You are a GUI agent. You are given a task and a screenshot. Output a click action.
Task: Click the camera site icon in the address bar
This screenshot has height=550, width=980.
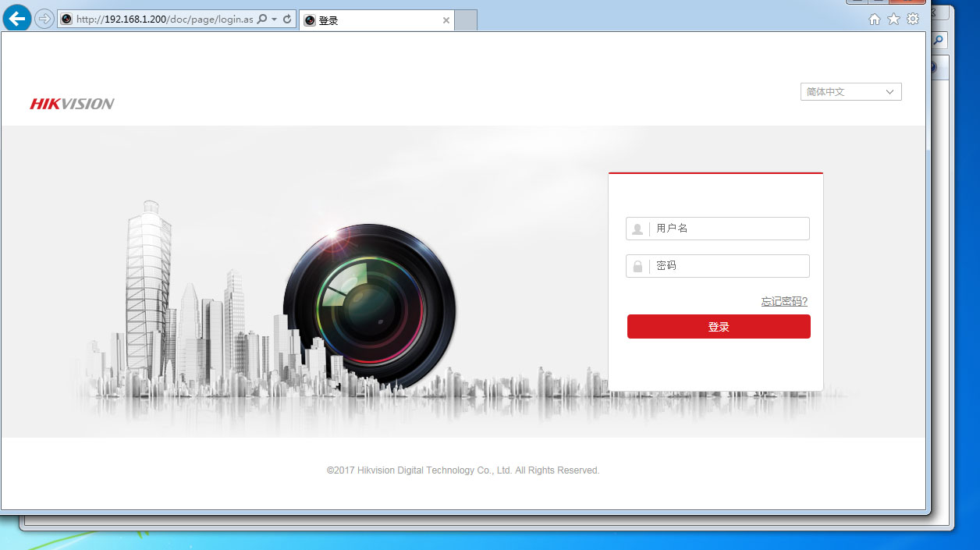66,18
